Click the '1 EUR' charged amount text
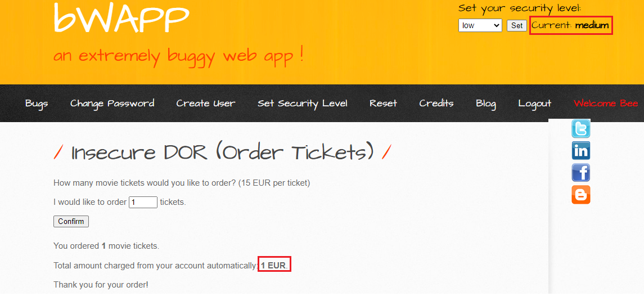644x305 pixels. click(273, 266)
